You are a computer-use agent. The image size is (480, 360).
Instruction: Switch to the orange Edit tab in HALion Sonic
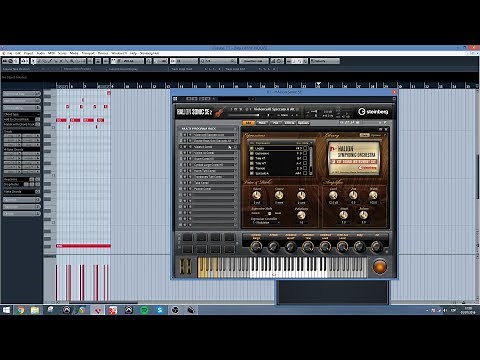pos(249,123)
